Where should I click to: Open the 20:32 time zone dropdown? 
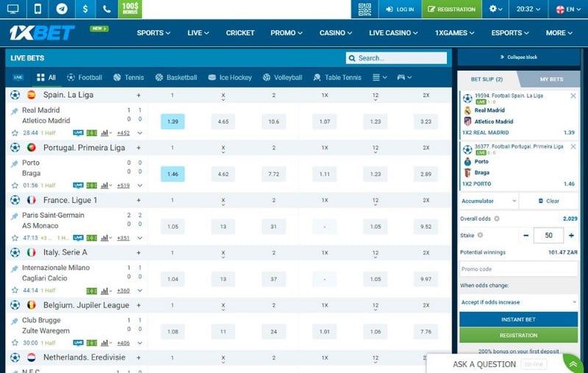(528, 9)
